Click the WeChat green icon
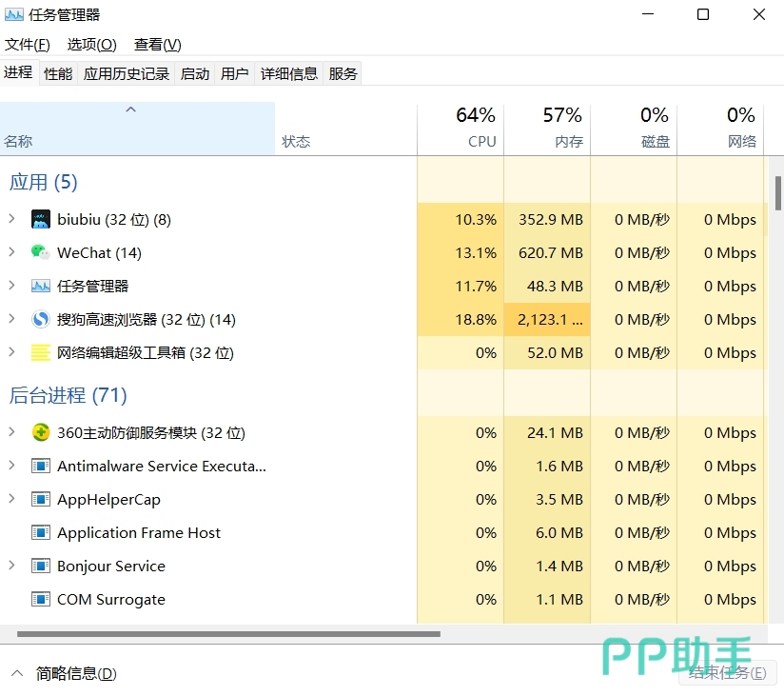 (x=40, y=253)
